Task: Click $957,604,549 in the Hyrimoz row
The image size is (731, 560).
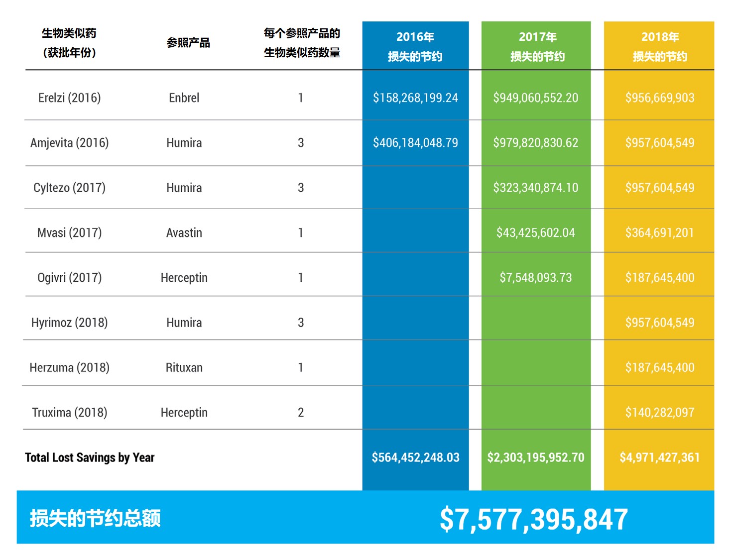Action: coord(660,323)
